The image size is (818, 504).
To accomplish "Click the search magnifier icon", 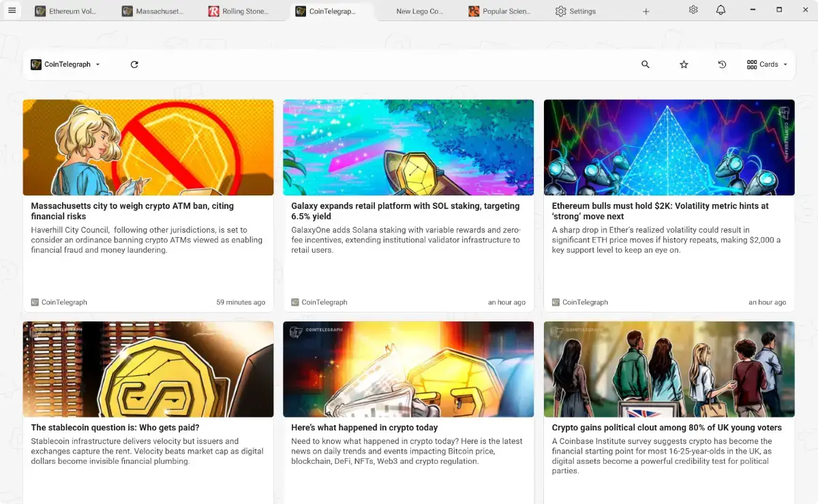I will pyautogui.click(x=646, y=65).
